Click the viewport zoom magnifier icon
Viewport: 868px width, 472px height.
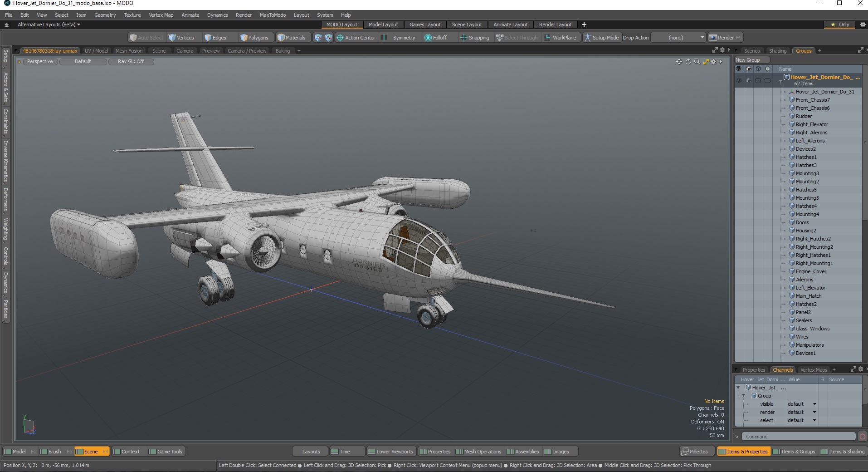point(697,62)
